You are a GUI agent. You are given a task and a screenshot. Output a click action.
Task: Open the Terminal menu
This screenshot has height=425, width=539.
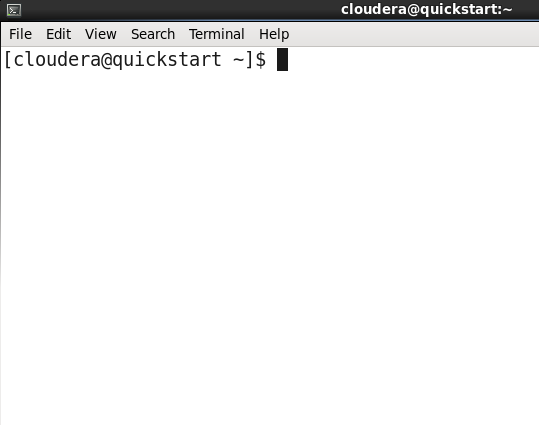point(217,34)
